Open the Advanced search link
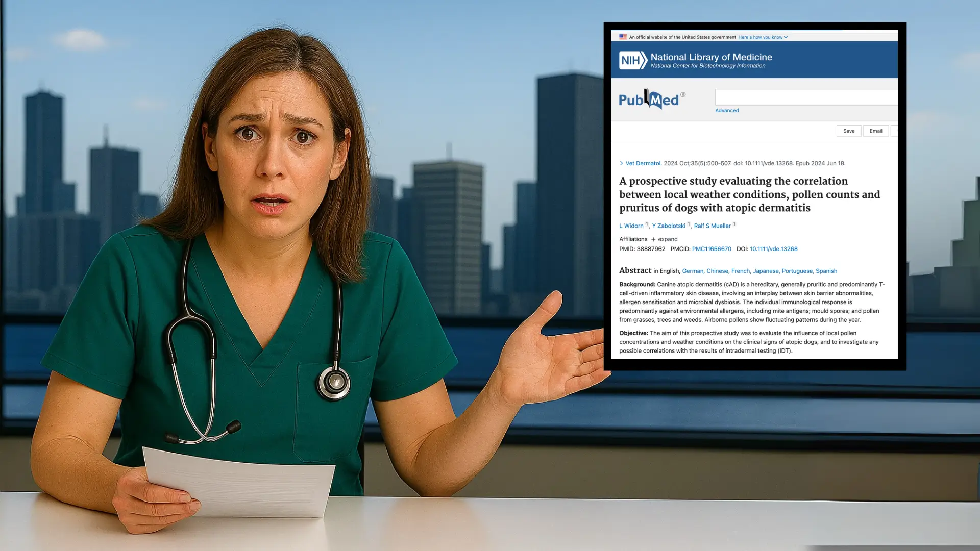980x551 pixels. click(727, 111)
